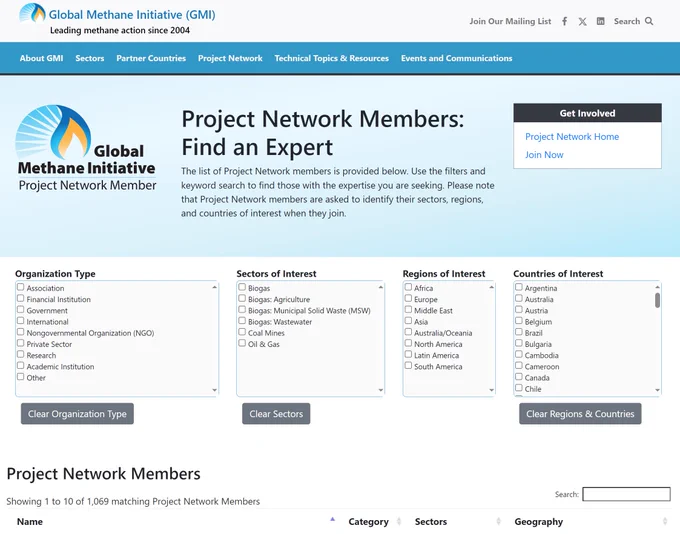Open the Project Network menu

pyautogui.click(x=230, y=58)
